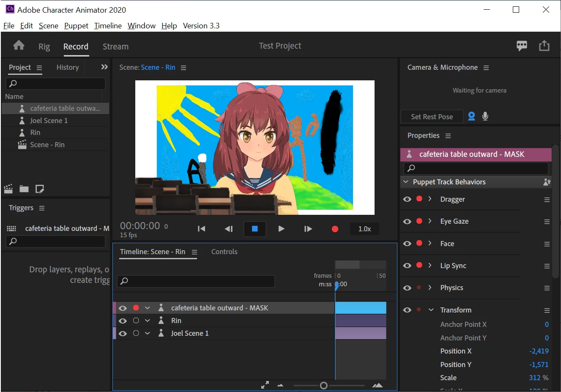Open the Eye Gaze behavior menu

pyautogui.click(x=547, y=222)
